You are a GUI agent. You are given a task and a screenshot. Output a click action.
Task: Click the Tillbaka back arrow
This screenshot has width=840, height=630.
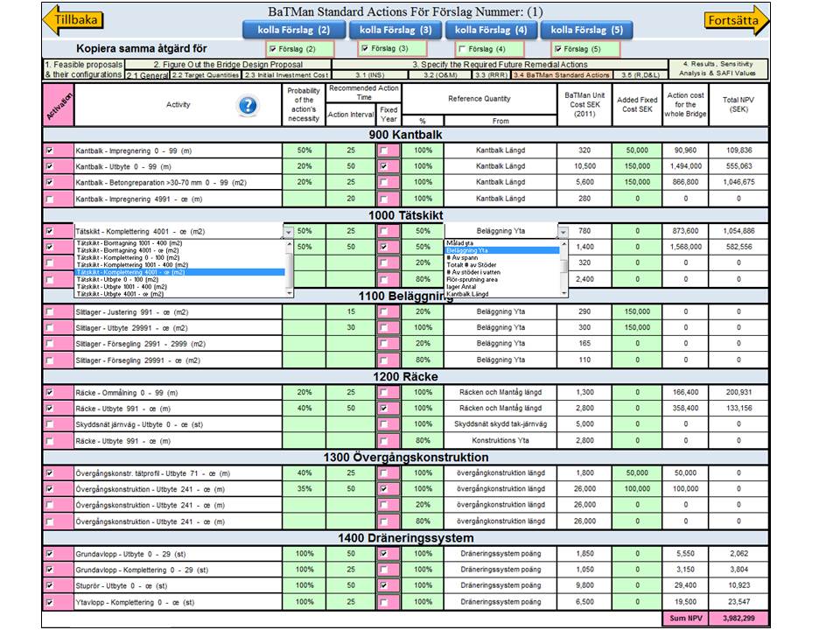[x=73, y=20]
